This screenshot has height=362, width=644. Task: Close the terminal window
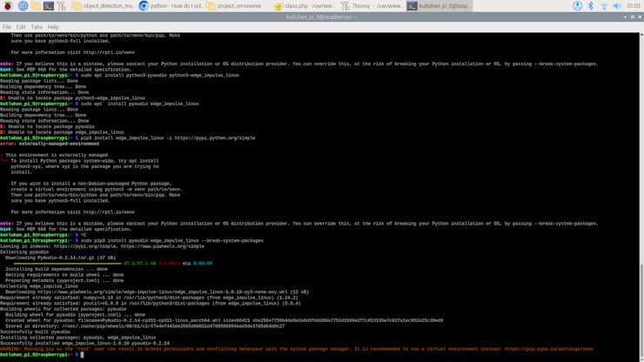(x=640, y=17)
